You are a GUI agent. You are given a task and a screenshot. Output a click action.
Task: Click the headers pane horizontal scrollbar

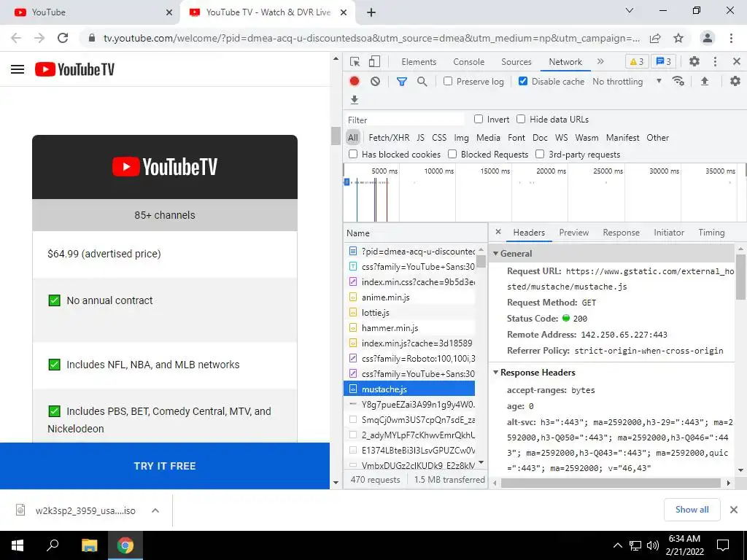coord(611,483)
